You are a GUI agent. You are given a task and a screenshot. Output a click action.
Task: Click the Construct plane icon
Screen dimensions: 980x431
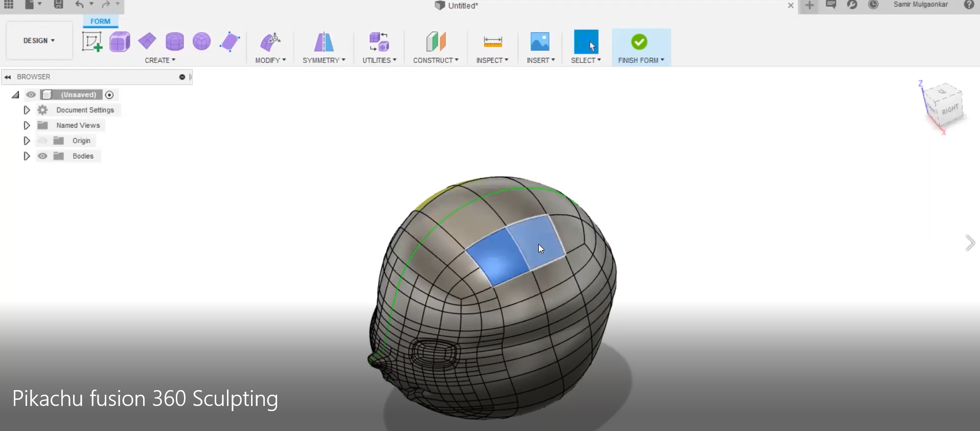(436, 41)
